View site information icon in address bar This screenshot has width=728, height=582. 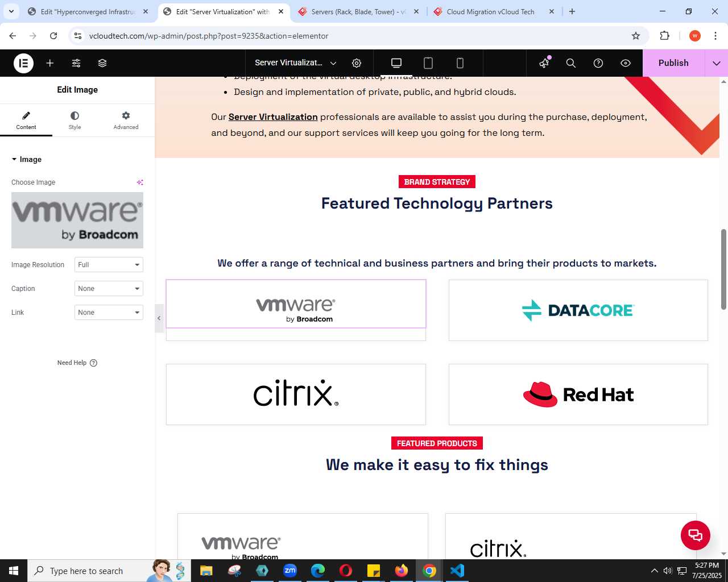tap(78, 36)
